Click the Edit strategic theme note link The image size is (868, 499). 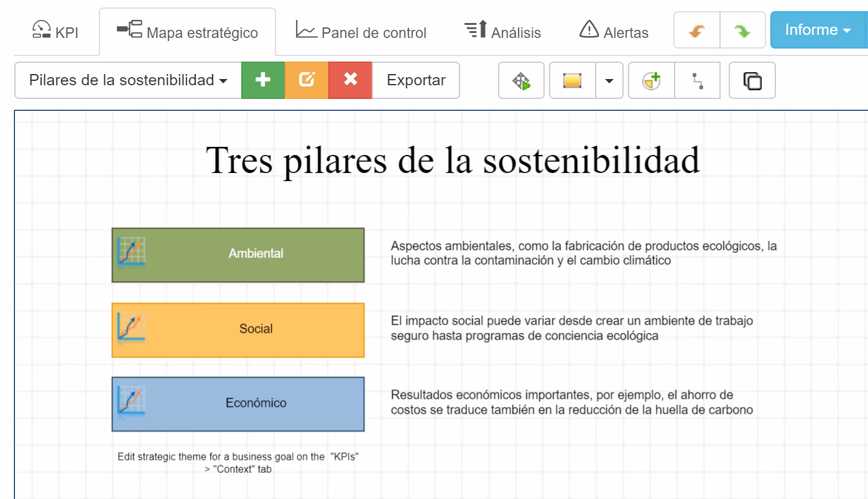[239, 462]
